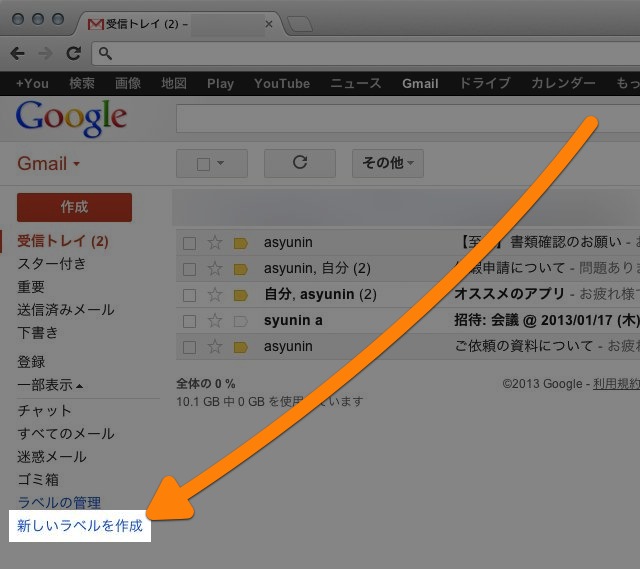Star the オススメのアプリ email

pos(215,295)
